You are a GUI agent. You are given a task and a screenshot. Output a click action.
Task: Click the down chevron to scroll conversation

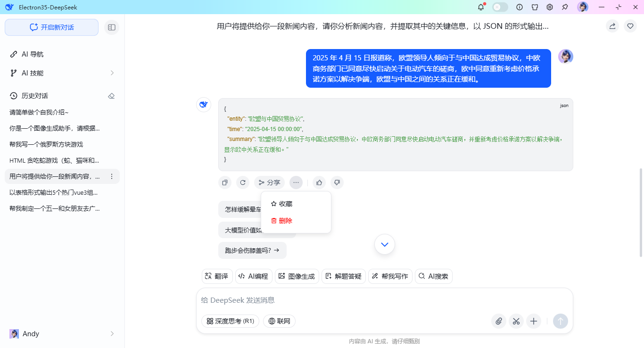(384, 244)
